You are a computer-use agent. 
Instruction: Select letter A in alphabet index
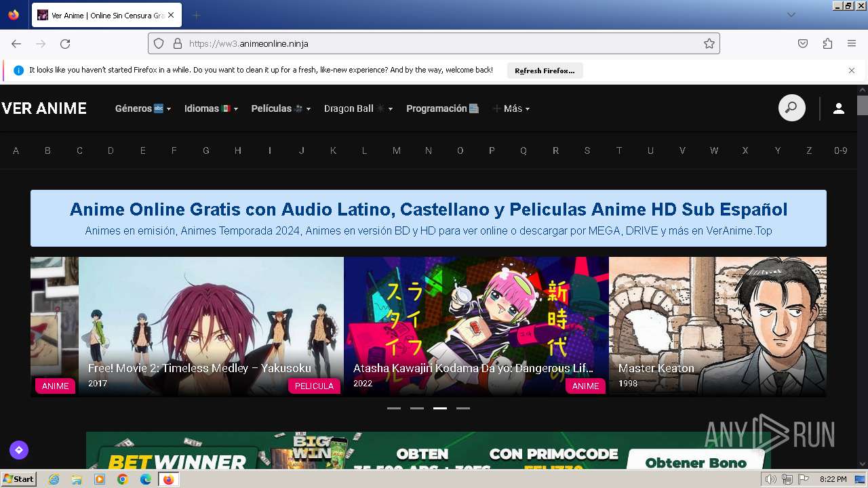click(16, 150)
